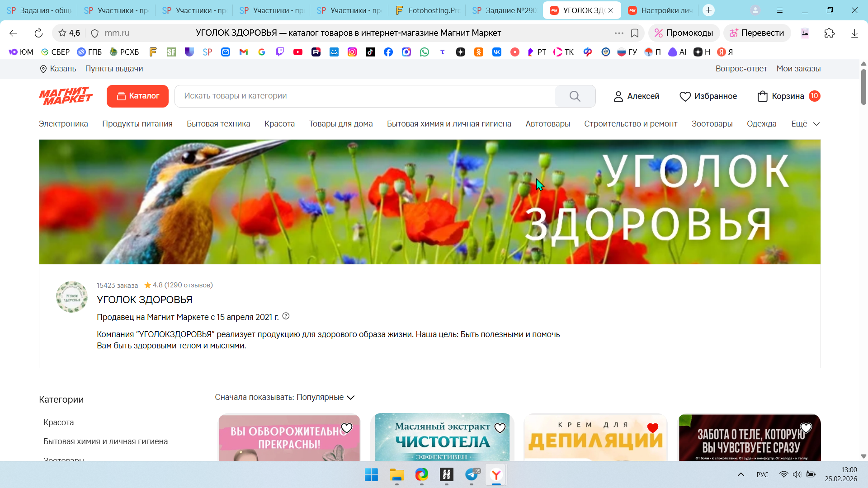Open the Пункты выдачи link
The height and width of the screenshot is (488, 868).
click(114, 69)
